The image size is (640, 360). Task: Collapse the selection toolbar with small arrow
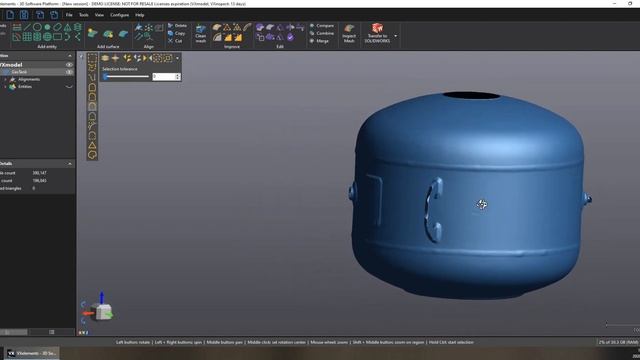[x=81, y=56]
